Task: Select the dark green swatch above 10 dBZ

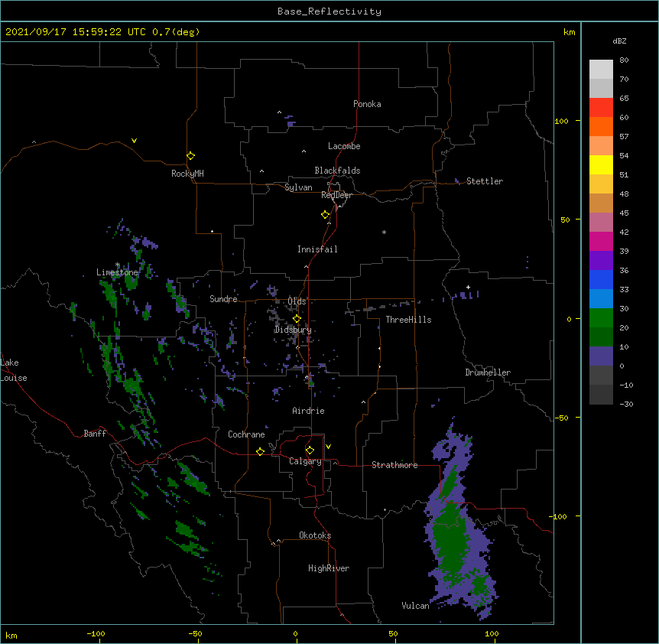Action: (601, 337)
